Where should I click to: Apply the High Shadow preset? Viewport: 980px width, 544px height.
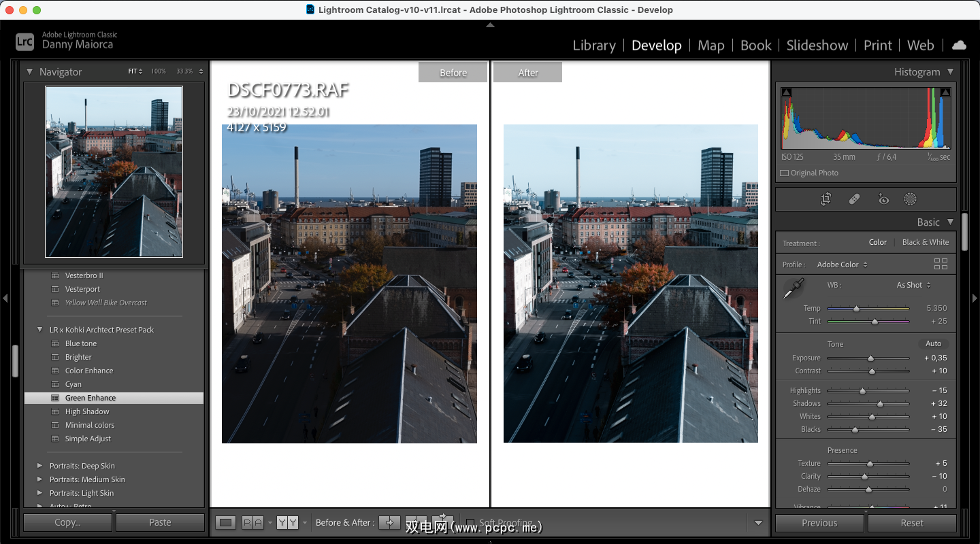(x=87, y=411)
